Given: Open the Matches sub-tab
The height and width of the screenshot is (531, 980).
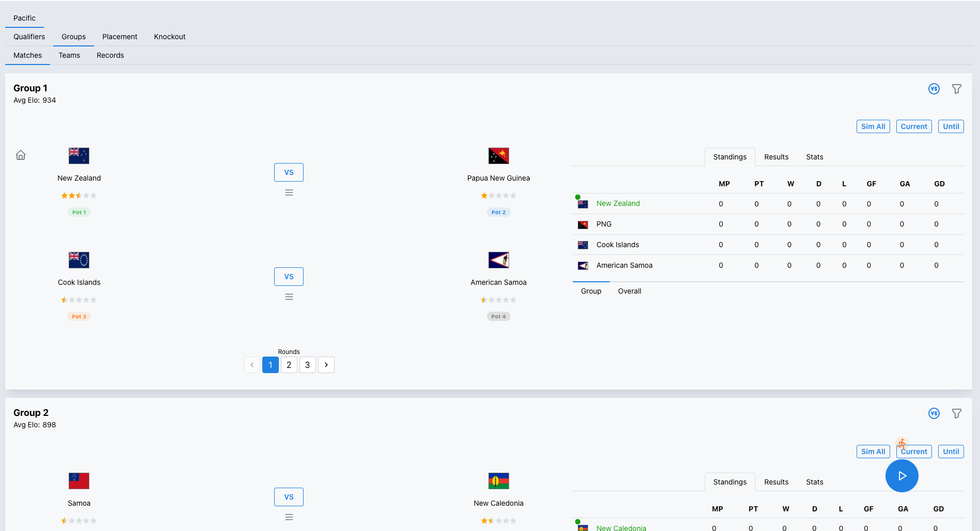Looking at the screenshot, I should pyautogui.click(x=27, y=55).
